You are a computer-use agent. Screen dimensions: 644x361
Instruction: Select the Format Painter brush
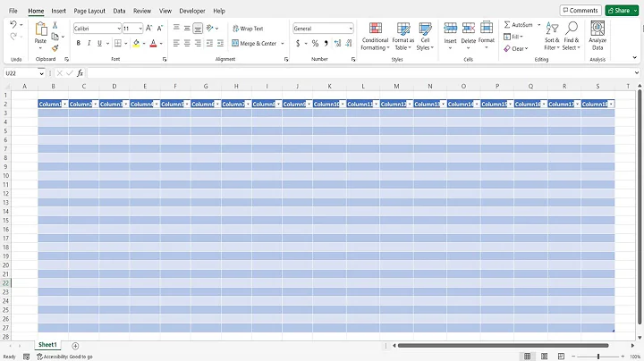[55, 48]
